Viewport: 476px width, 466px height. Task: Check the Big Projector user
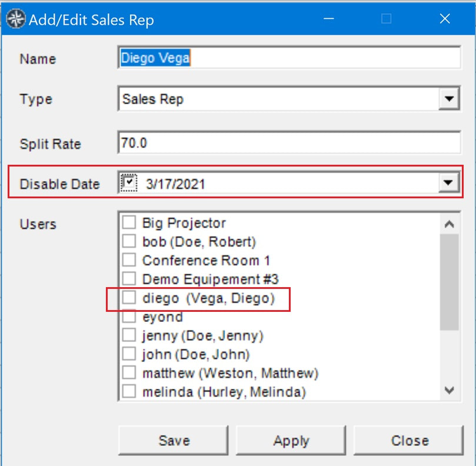pos(129,222)
